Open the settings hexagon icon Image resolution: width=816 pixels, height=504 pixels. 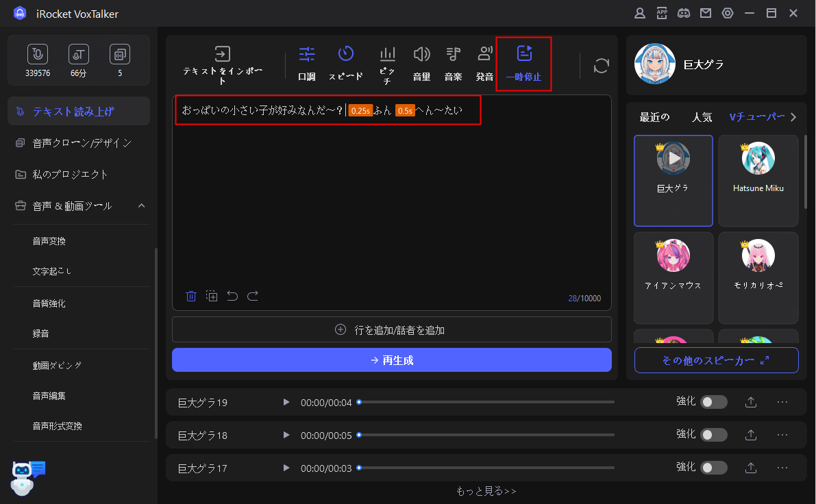click(728, 14)
